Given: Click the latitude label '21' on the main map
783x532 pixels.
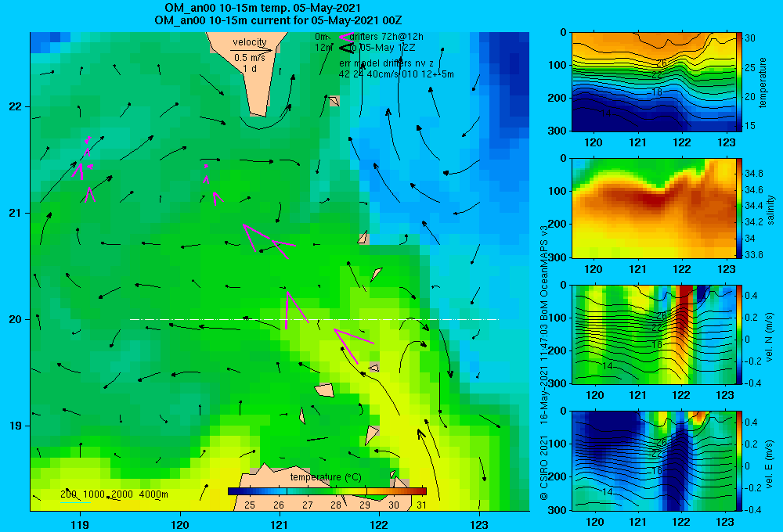Looking at the screenshot, I should click(15, 213).
